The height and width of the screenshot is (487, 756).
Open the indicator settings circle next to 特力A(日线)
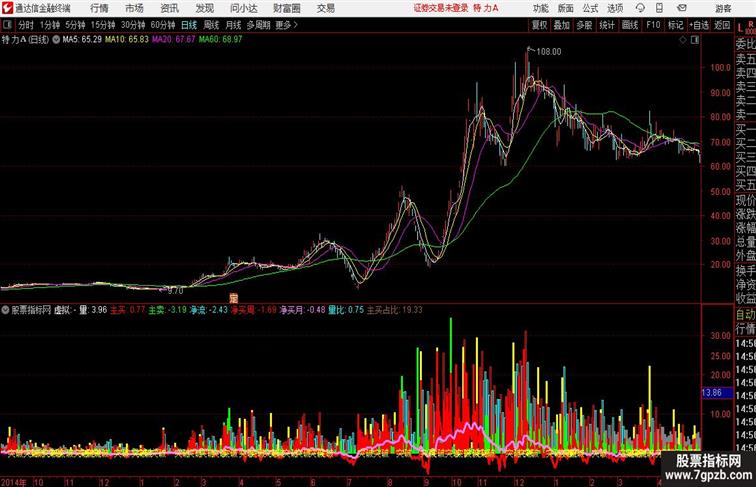coord(56,40)
